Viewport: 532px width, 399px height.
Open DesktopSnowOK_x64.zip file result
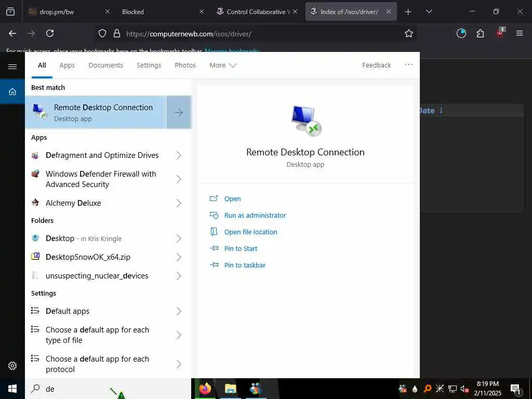pyautogui.click(x=88, y=257)
